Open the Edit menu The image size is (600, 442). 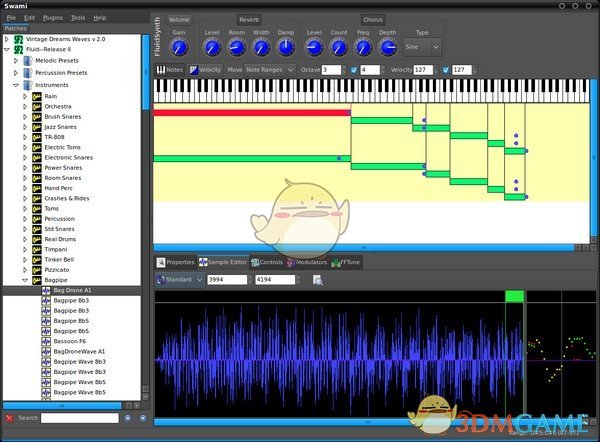29,18
